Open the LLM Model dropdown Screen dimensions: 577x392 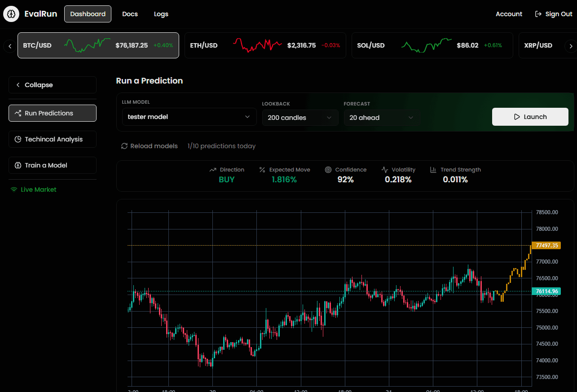189,117
